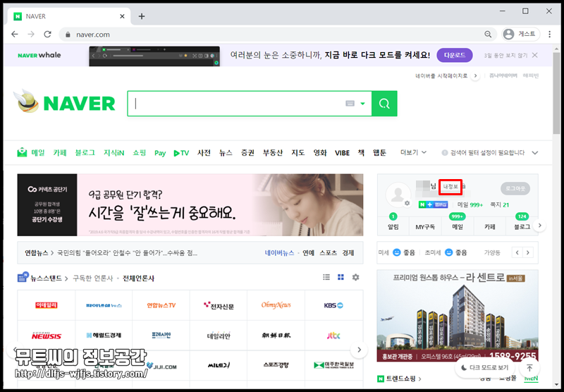
Task: Open the MY구독 tab
Action: coord(425,227)
